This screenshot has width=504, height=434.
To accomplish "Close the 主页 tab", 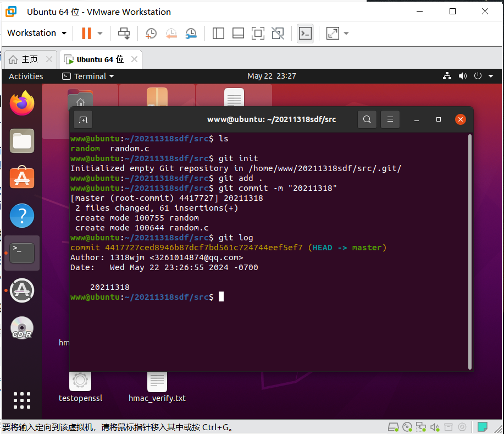I will pyautogui.click(x=49, y=59).
